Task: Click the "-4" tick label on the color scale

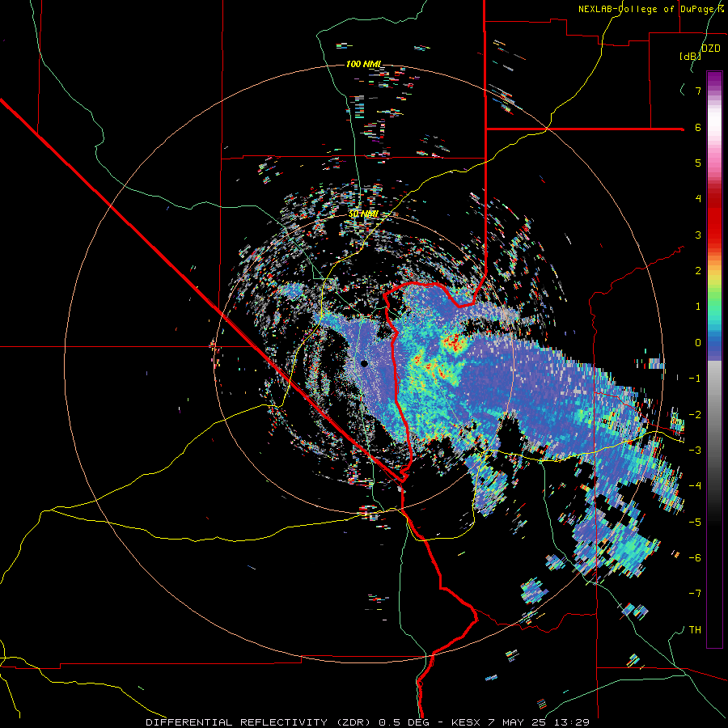Action: click(695, 486)
